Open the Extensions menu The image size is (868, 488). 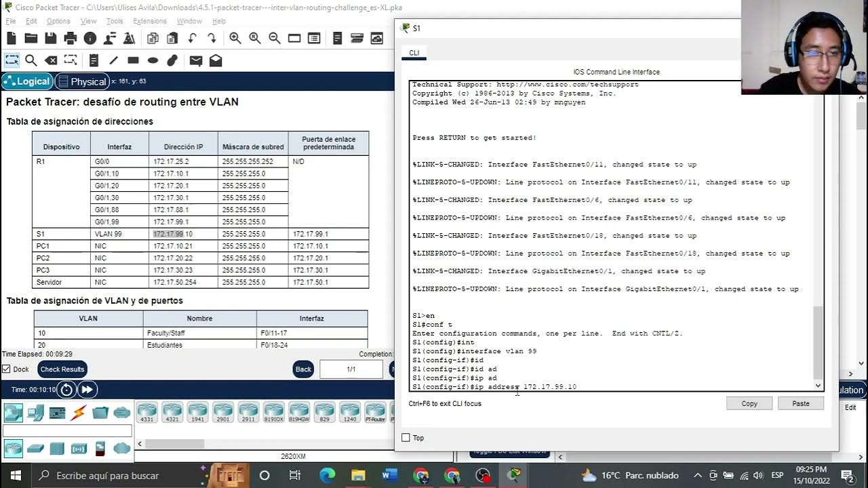point(150,21)
